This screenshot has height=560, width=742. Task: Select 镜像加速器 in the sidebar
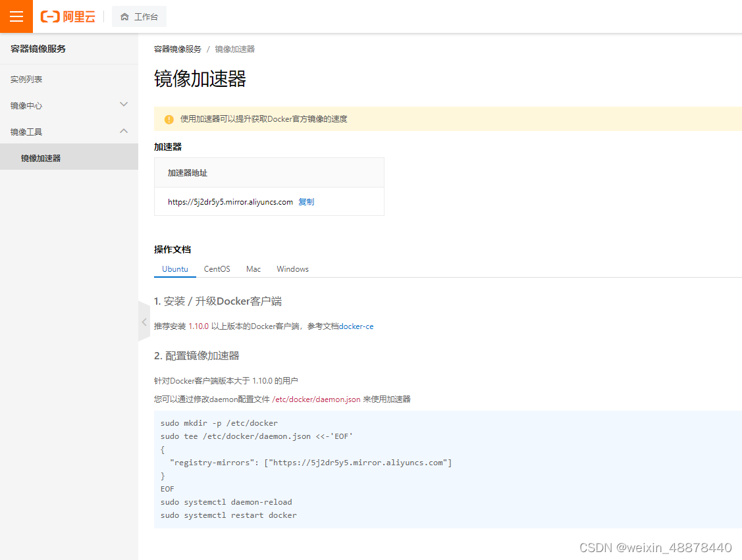click(x=69, y=158)
